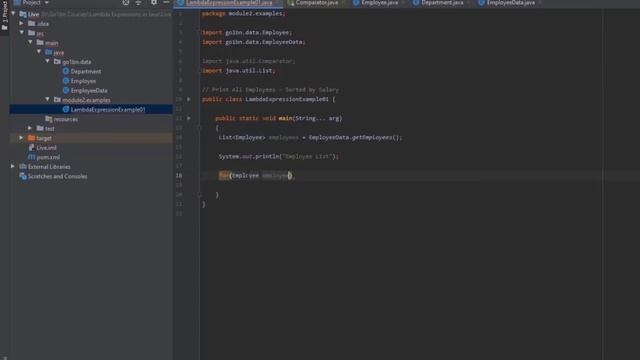Click the pom.xml Maven file icon
Screen dimensions: 640x360
[31, 157]
